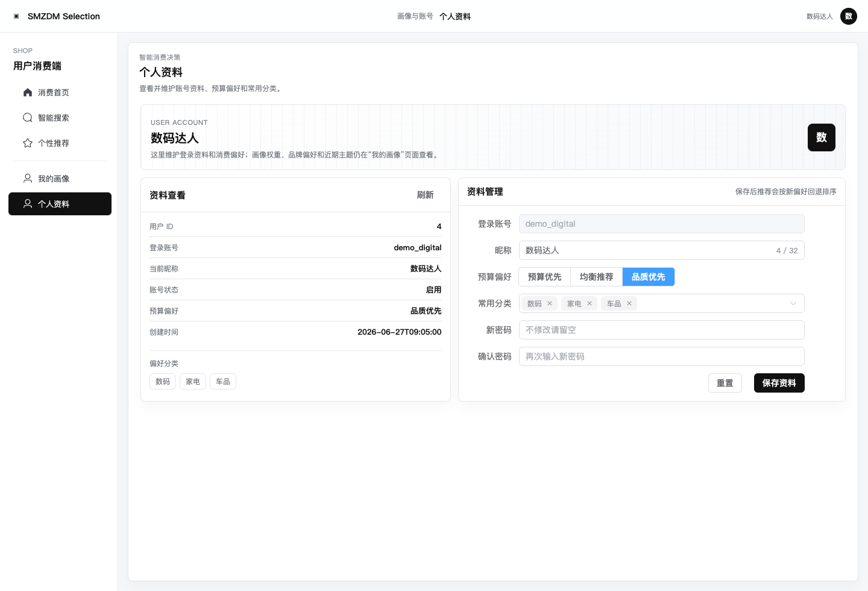
Task: Open 个性推荐 from the sidebar
Action: [60, 143]
